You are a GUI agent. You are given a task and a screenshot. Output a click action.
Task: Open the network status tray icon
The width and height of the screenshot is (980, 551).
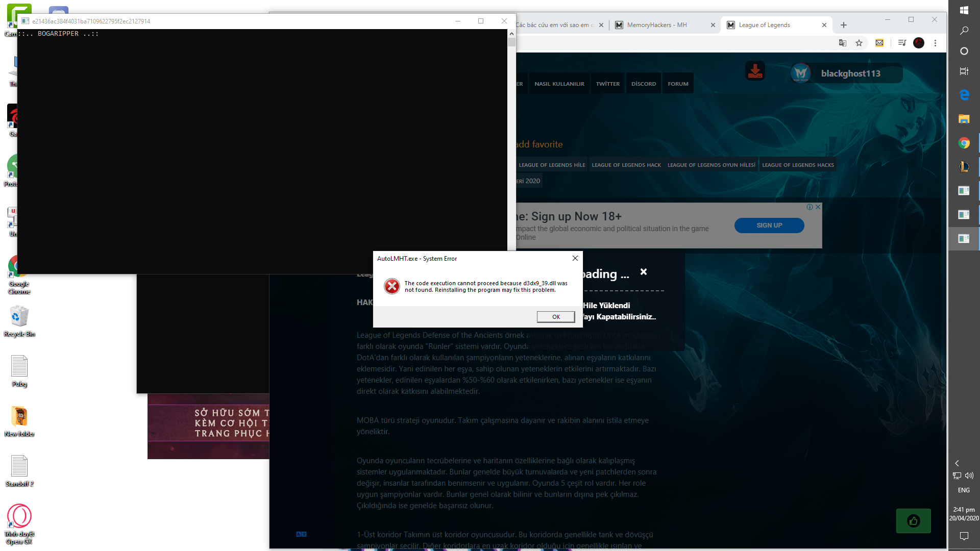[957, 475]
